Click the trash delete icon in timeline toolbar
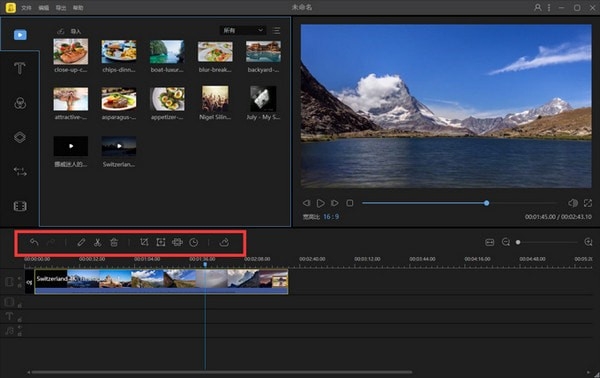 click(x=114, y=242)
